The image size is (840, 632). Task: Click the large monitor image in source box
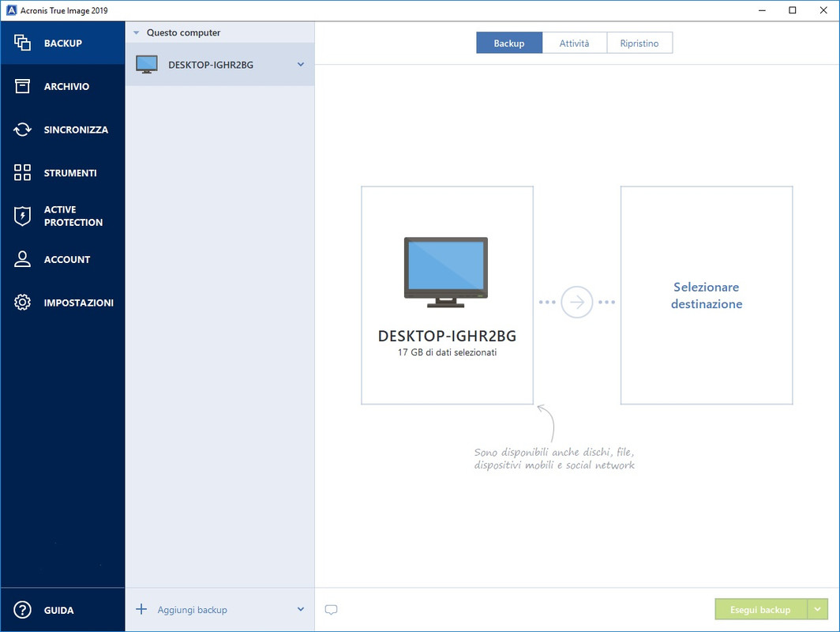(x=446, y=273)
